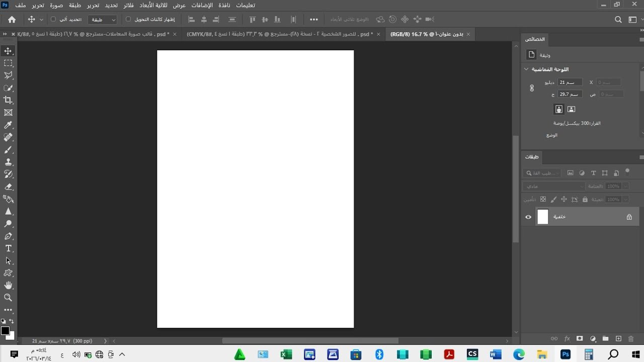Toggle the width-height link chain icon
644x362 pixels.
532,88
